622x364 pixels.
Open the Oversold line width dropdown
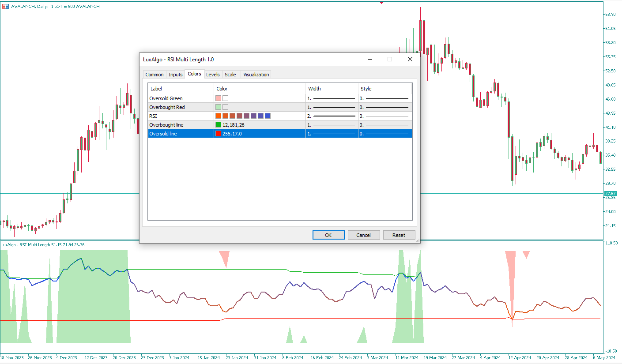click(x=332, y=134)
